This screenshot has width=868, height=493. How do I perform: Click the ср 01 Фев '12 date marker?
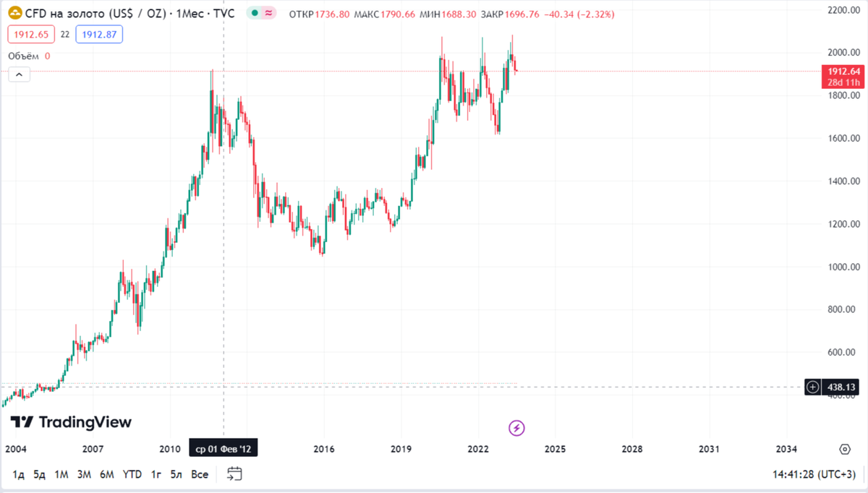tap(224, 448)
